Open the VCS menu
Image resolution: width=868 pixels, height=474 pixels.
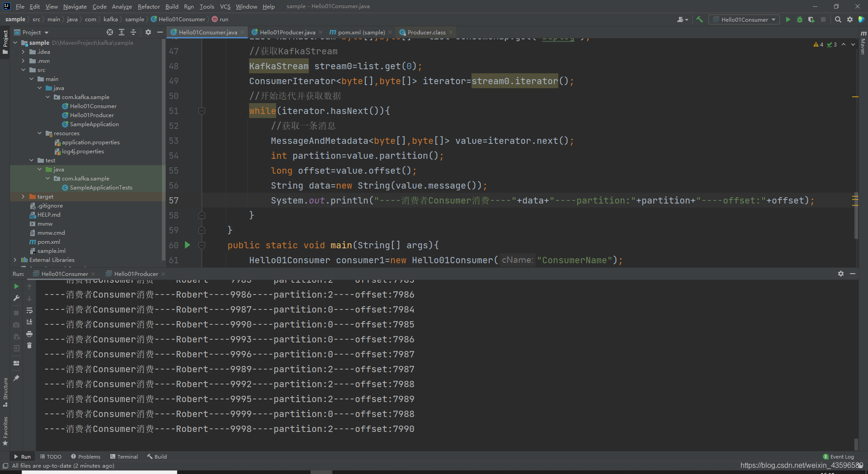click(x=225, y=6)
